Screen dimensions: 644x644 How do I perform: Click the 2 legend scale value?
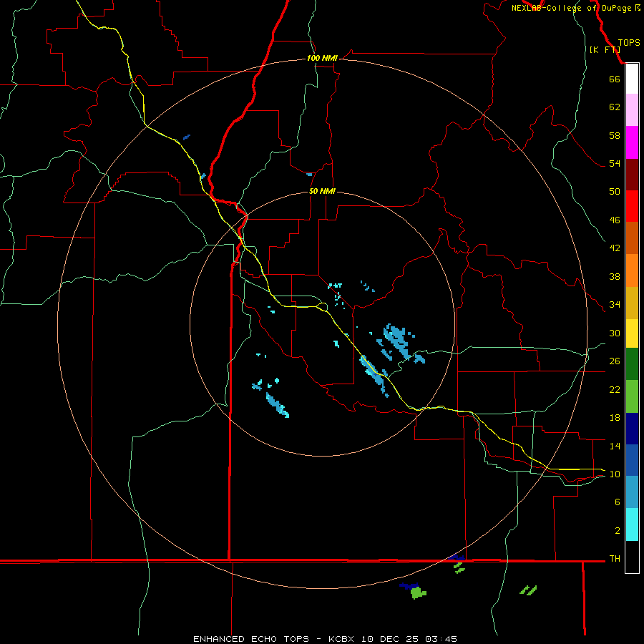coord(618,531)
